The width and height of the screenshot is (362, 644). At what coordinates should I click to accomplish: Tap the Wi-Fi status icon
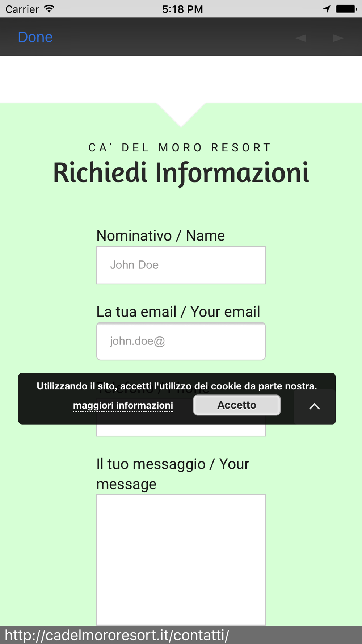pyautogui.click(x=49, y=9)
